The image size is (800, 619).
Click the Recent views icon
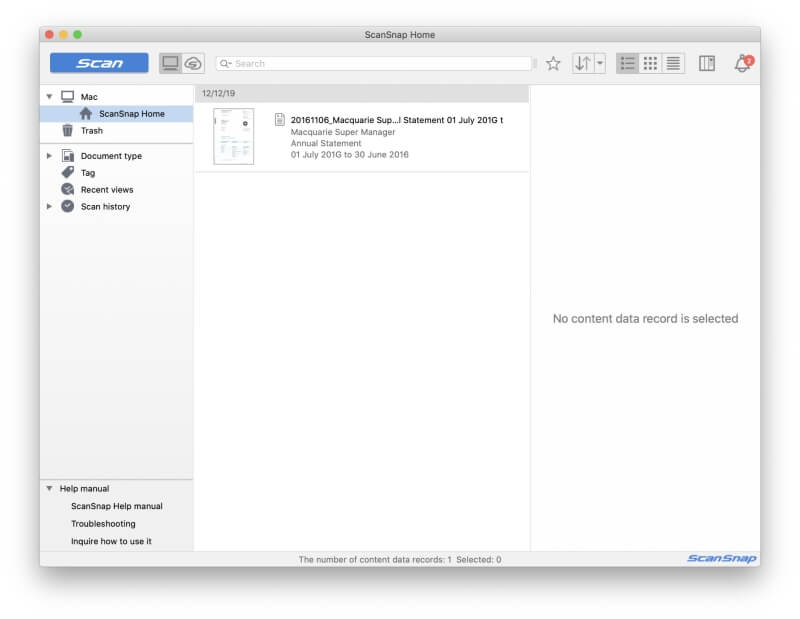[x=67, y=189]
